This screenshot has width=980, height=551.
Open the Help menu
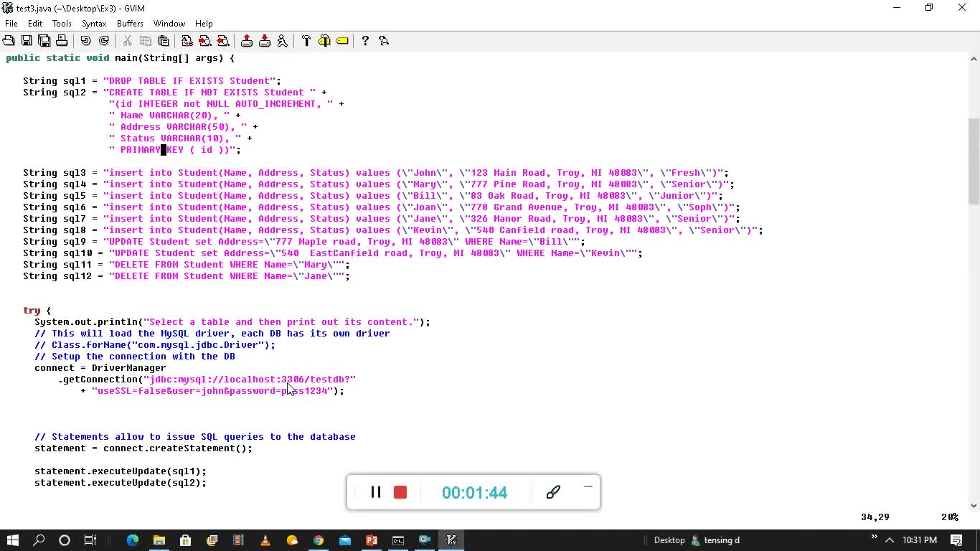(x=204, y=24)
